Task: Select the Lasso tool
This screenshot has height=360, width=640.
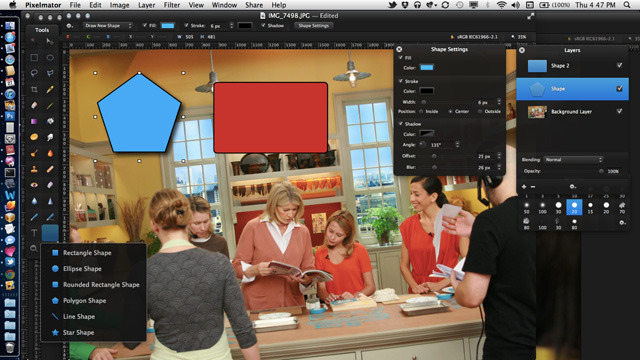Action: point(34,73)
